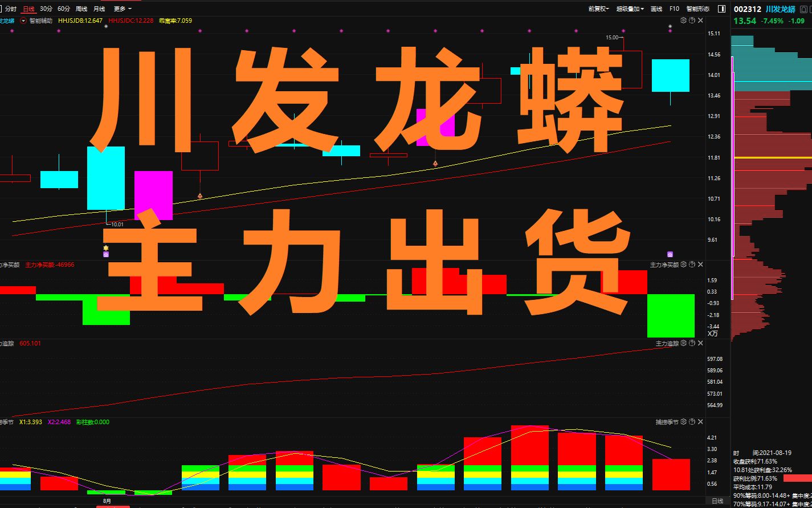The height and width of the screenshot is (508, 812).
Task: Open help icon for 主力净买额 panel
Action: point(692,265)
